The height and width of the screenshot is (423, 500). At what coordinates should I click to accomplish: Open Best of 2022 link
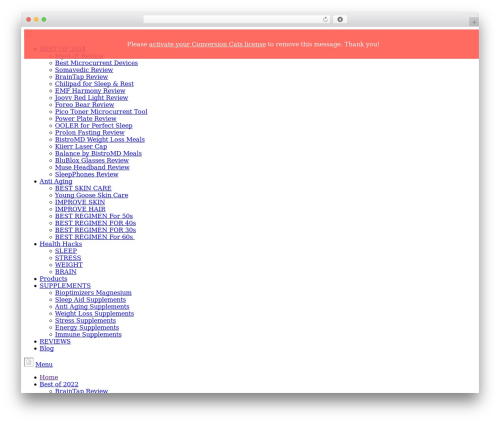59,384
